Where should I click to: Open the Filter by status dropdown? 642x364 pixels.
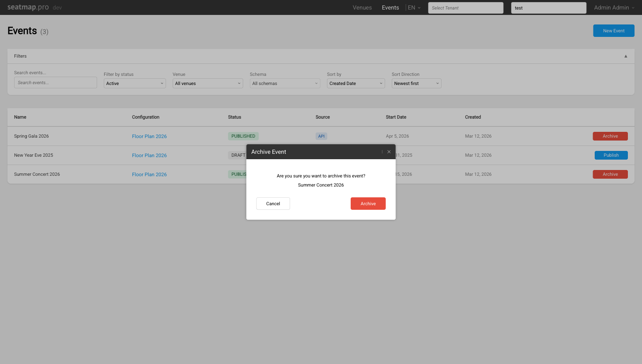click(134, 83)
